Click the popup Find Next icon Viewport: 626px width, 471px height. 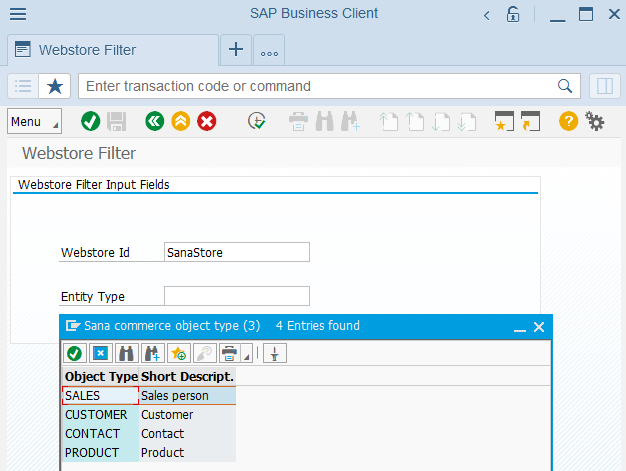tap(152, 353)
